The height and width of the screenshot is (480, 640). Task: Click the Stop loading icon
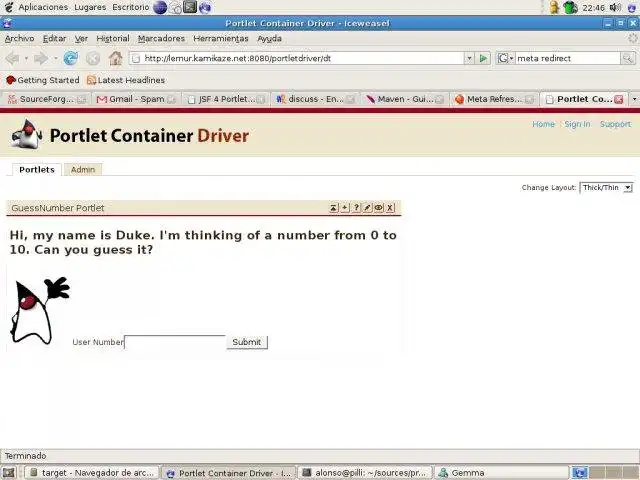pos(93,58)
